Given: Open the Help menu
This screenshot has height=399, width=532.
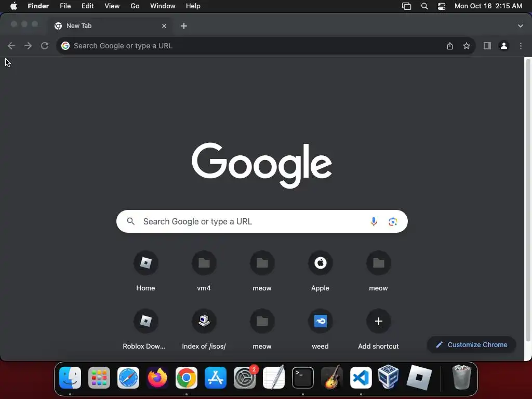Looking at the screenshot, I should tap(193, 6).
